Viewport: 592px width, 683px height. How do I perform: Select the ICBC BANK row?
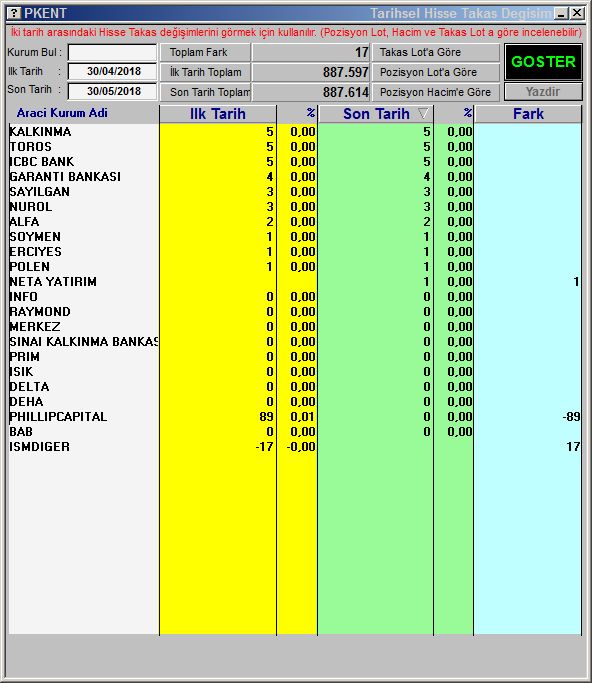point(295,162)
